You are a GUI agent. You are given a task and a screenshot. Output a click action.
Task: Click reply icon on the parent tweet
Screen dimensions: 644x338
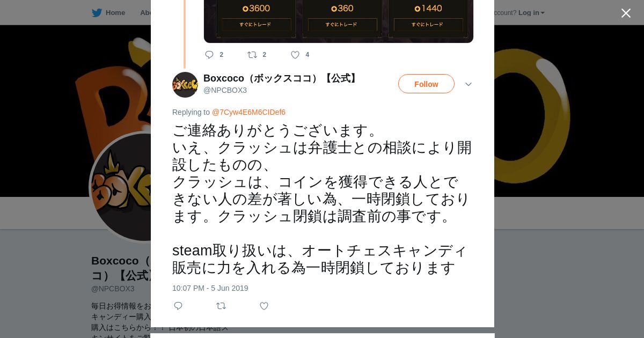pyautogui.click(x=209, y=55)
